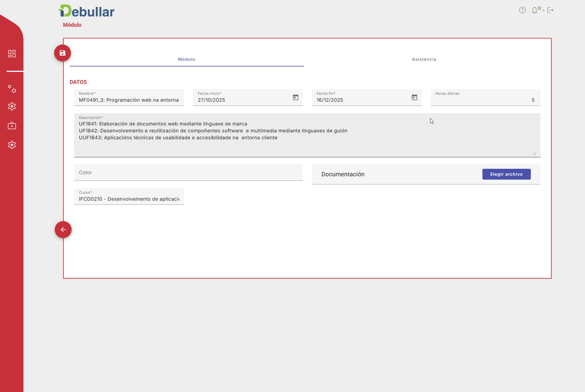Click the red save floppy disk button
The height and width of the screenshot is (392, 585).
pos(63,53)
